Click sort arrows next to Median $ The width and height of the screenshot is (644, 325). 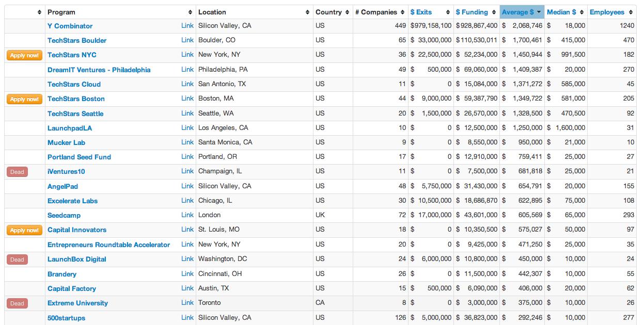pyautogui.click(x=582, y=12)
